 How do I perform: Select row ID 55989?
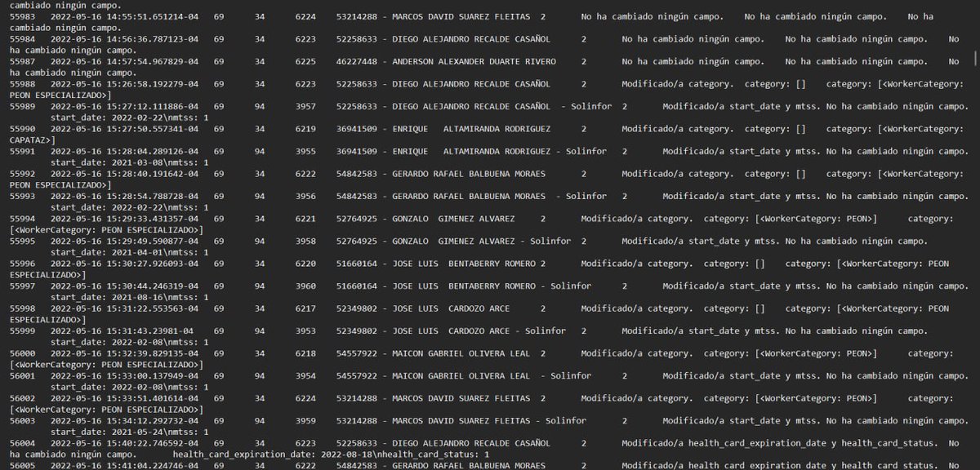[x=23, y=106]
